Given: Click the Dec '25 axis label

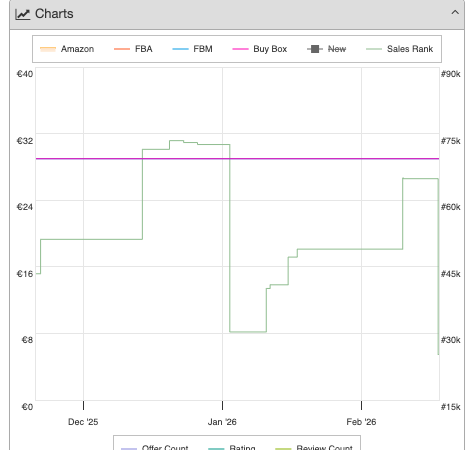Looking at the screenshot, I should (x=83, y=422).
